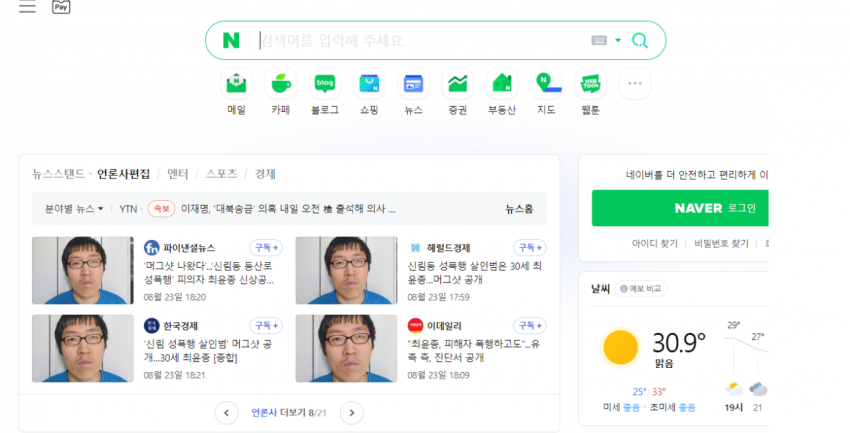The height and width of the screenshot is (433, 850).
Task: Click the green Naver N logo
Action: tap(231, 41)
